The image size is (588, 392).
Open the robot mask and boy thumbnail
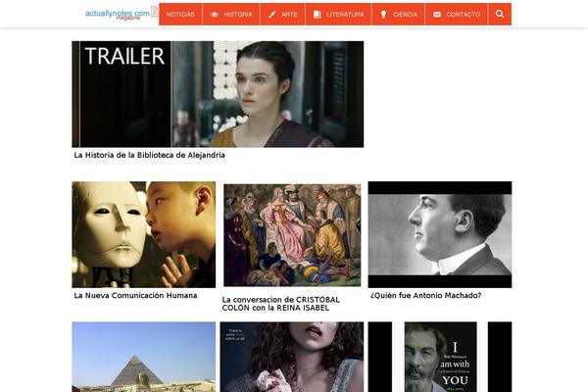(144, 234)
